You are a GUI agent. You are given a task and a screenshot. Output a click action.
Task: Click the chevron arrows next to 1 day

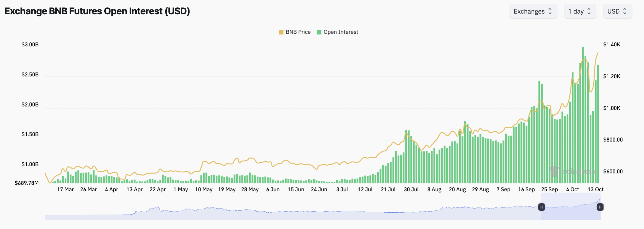tap(589, 11)
